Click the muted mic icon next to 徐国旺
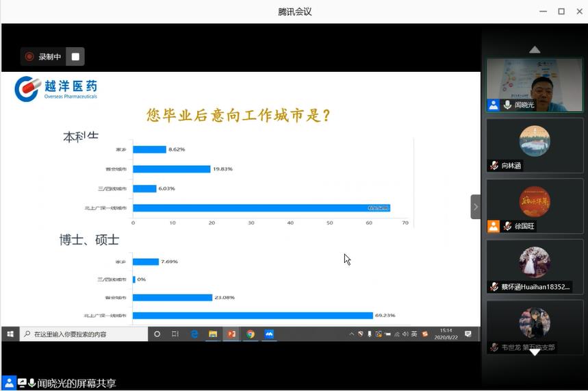This screenshot has width=588, height=391. point(507,226)
